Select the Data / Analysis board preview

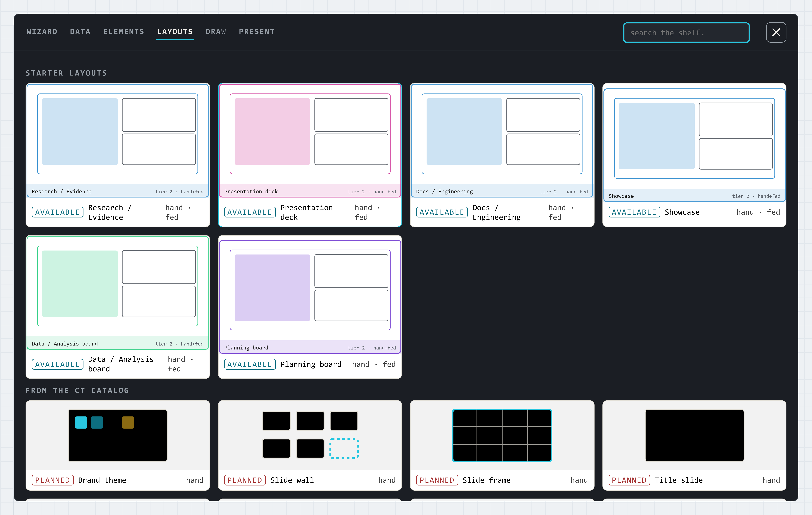pos(118,292)
